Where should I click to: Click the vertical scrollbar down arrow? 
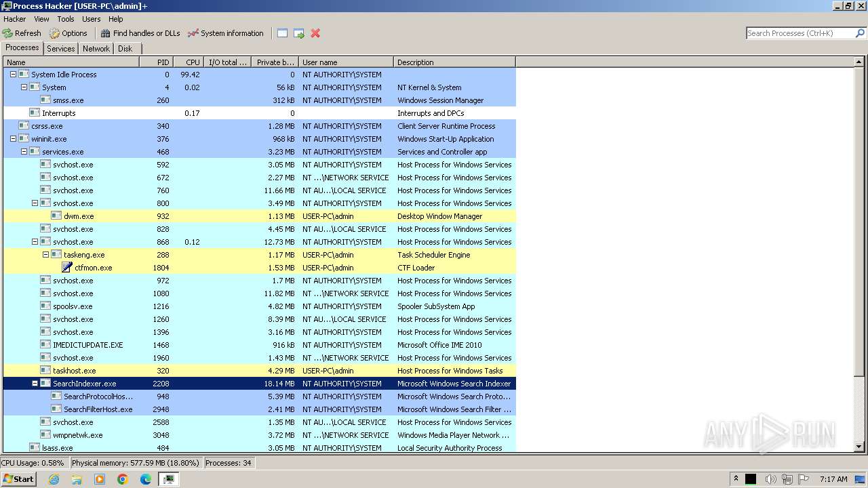(x=860, y=447)
